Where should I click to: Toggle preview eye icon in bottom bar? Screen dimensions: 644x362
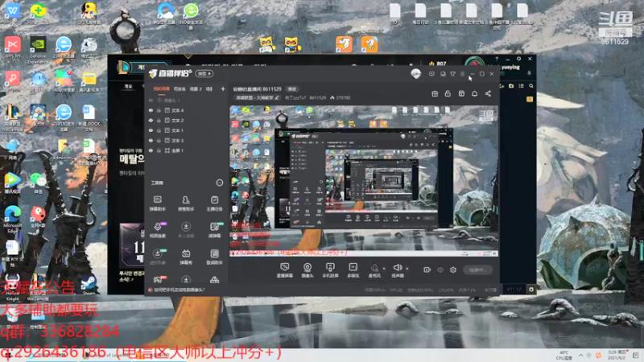point(440,269)
